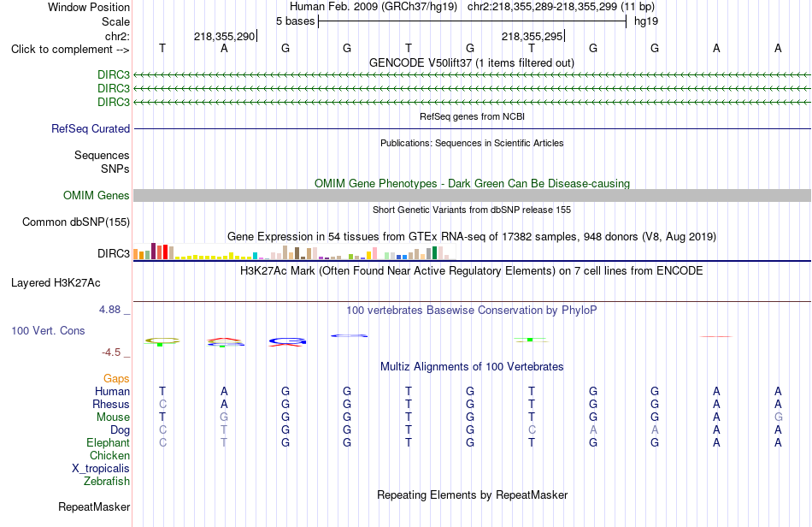
Task: Select the 'Scale' track label
Action: click(115, 21)
